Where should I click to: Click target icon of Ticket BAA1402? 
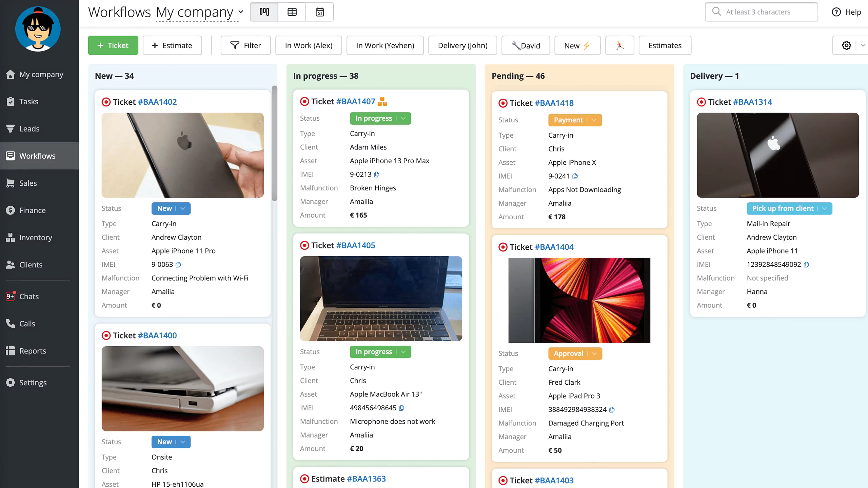click(106, 102)
